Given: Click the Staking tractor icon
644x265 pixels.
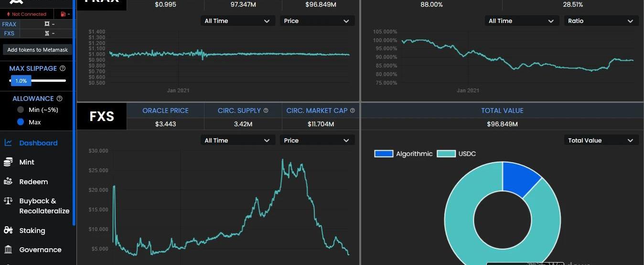Looking at the screenshot, I should (8, 230).
